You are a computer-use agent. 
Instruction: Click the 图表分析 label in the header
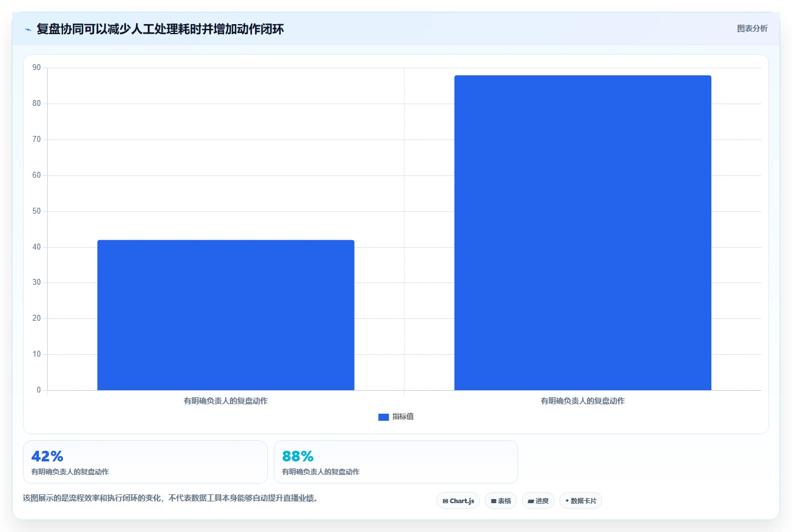tap(752, 28)
